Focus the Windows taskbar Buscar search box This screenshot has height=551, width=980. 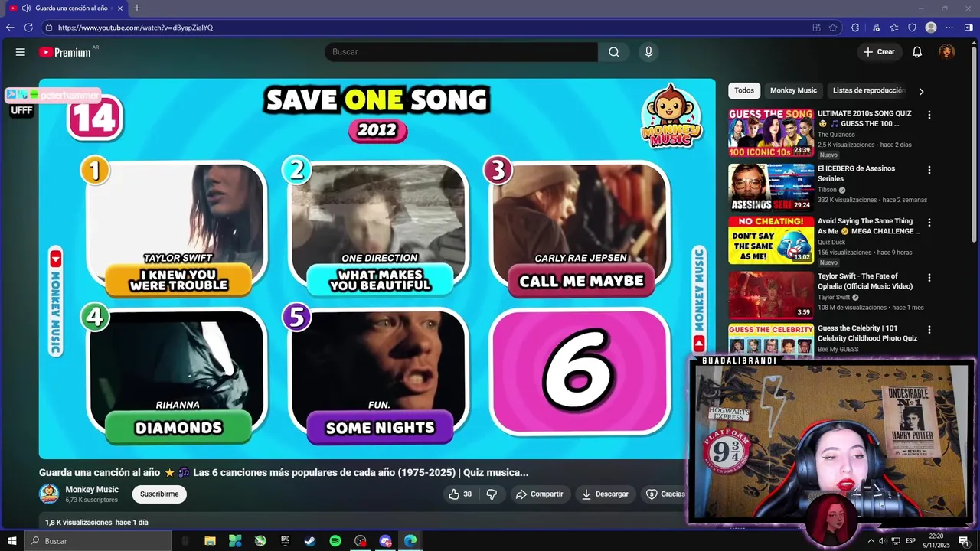(x=98, y=541)
